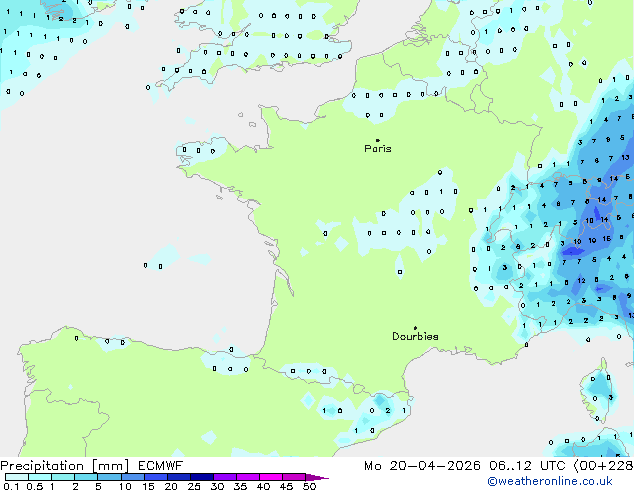Pick the 10–15 mm legend swatch
The image size is (634, 490).
pyautogui.click(x=132, y=477)
